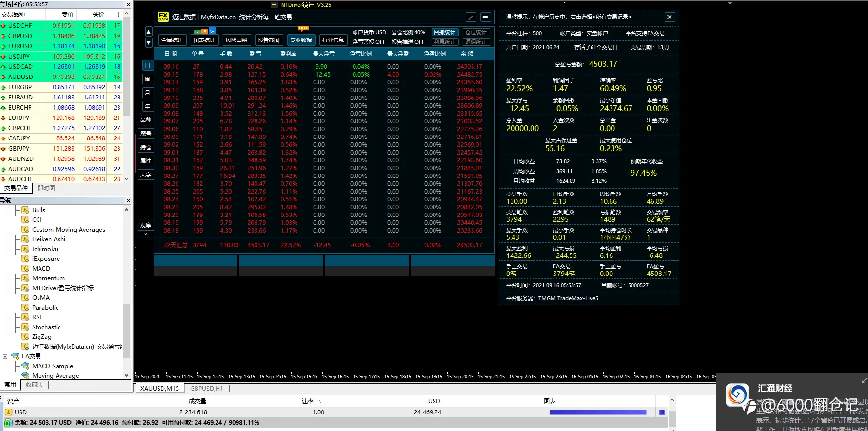The image size is (868, 431).
Task: Click the EURGBP symbol arrow icon
Action: [x=3, y=87]
